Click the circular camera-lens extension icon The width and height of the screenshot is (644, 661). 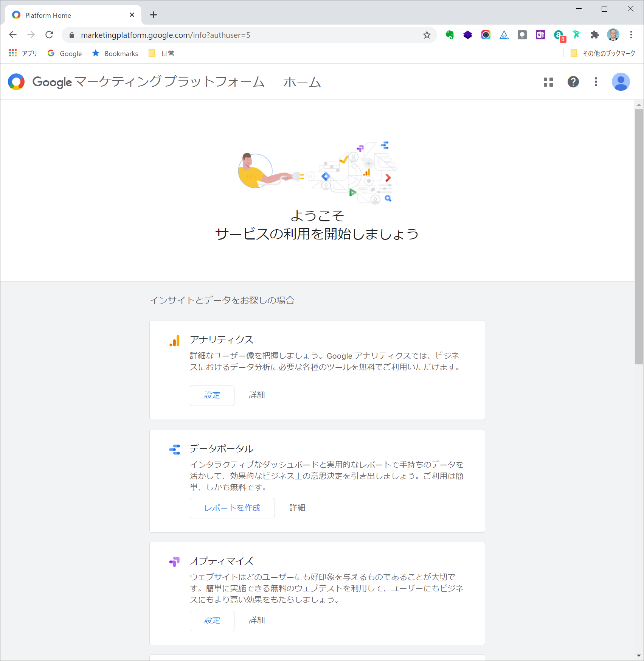pyautogui.click(x=486, y=35)
